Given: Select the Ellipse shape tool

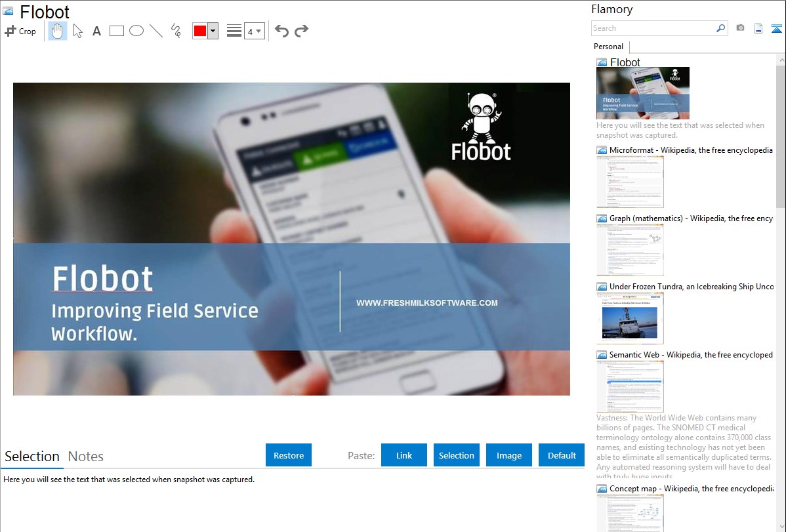Looking at the screenshot, I should click(x=136, y=31).
